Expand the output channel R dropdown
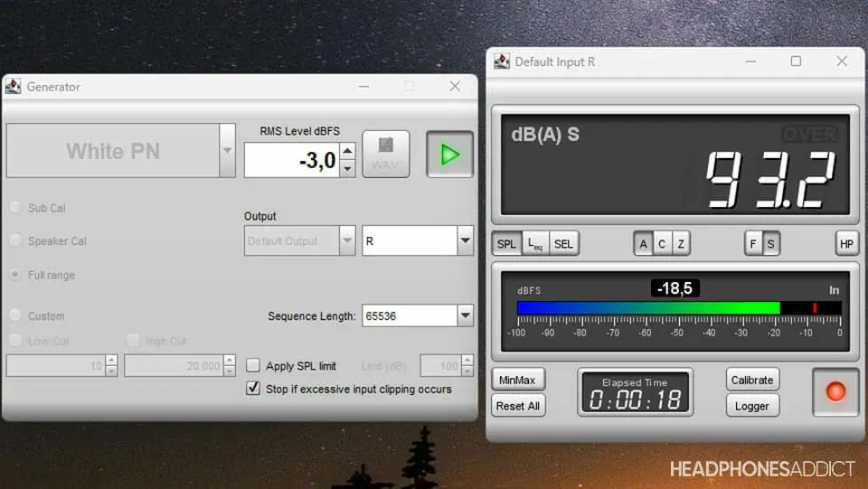 (x=465, y=241)
